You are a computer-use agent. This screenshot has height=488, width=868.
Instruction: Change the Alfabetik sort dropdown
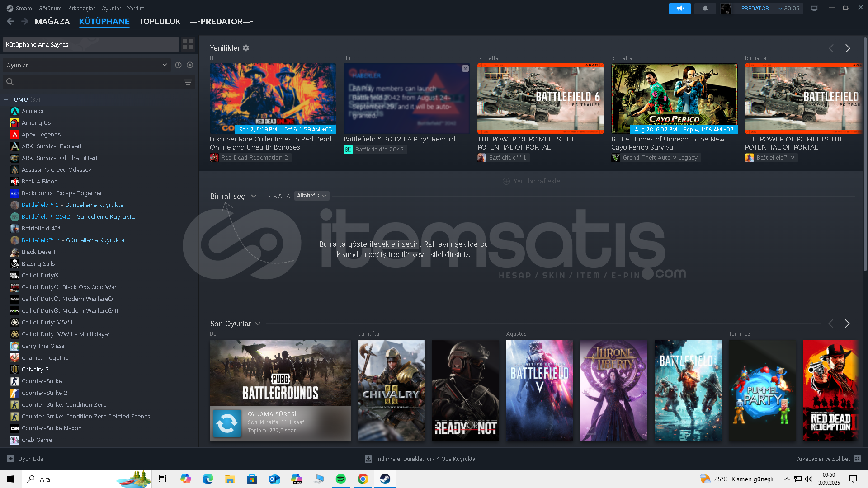pos(311,196)
